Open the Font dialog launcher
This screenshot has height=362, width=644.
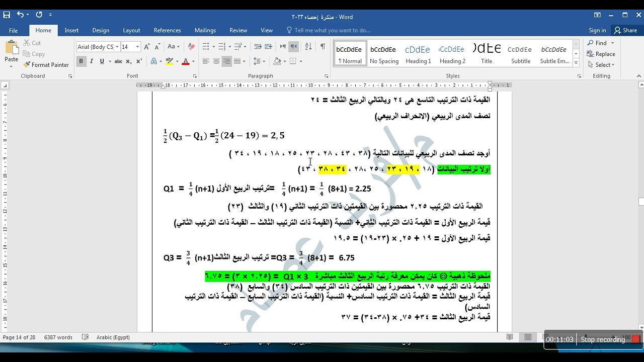coord(195,76)
